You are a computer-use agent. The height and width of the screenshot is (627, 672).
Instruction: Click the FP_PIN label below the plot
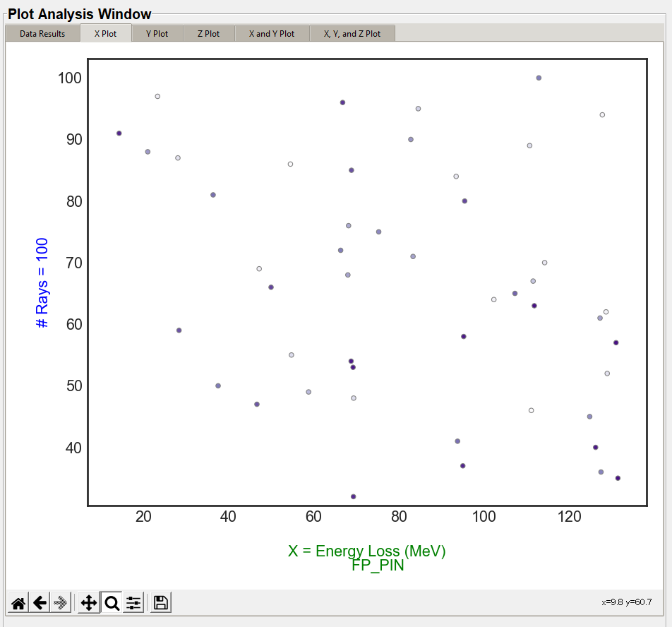(378, 566)
